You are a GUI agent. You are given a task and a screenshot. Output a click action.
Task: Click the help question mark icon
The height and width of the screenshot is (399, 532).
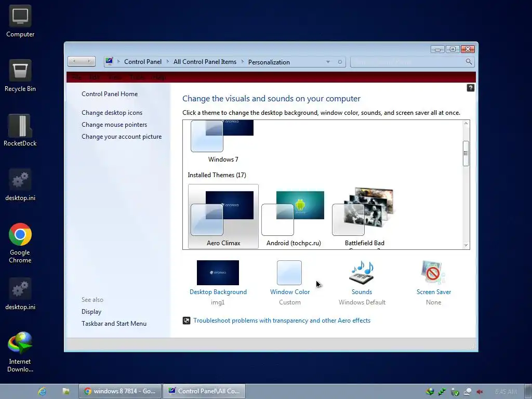470,88
